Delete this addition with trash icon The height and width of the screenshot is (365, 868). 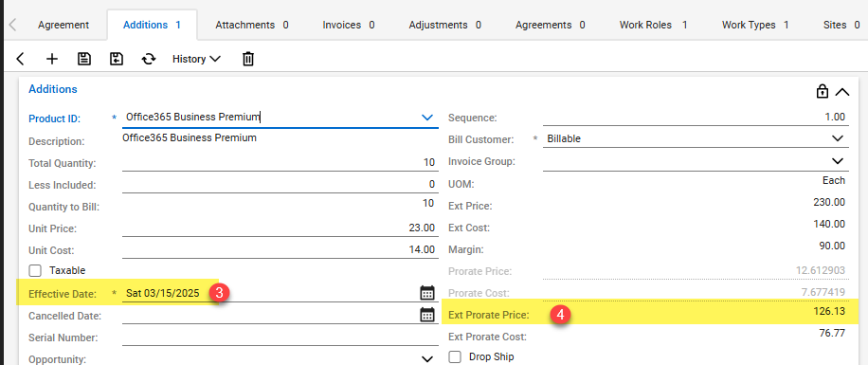pyautogui.click(x=248, y=59)
